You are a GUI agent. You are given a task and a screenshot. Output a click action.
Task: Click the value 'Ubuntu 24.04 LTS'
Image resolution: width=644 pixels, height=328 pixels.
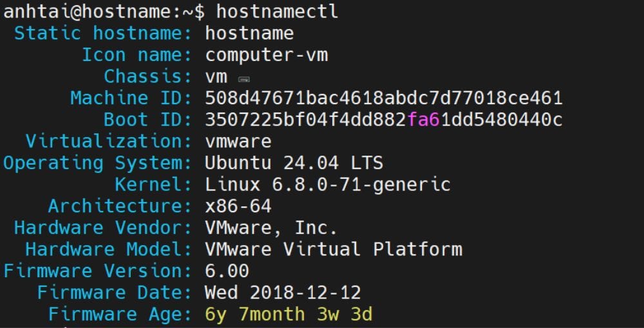(x=294, y=163)
